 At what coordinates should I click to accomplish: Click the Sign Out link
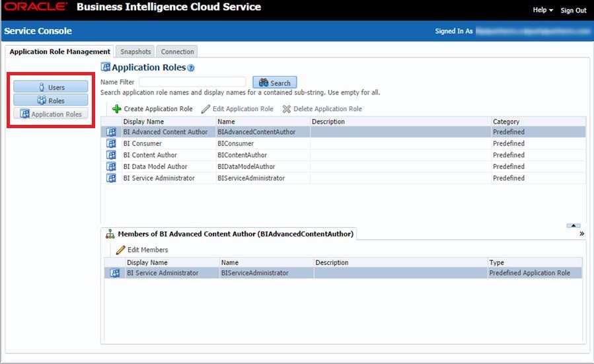[x=573, y=10]
